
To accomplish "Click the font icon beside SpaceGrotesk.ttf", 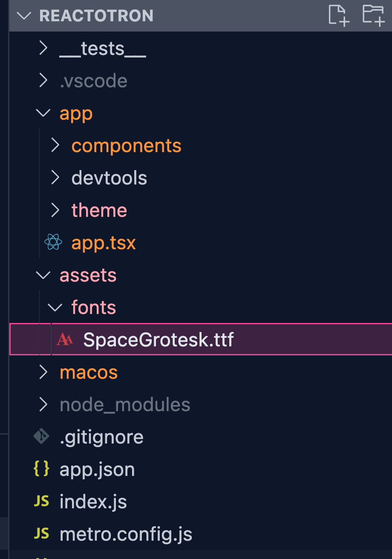I will (65, 340).
